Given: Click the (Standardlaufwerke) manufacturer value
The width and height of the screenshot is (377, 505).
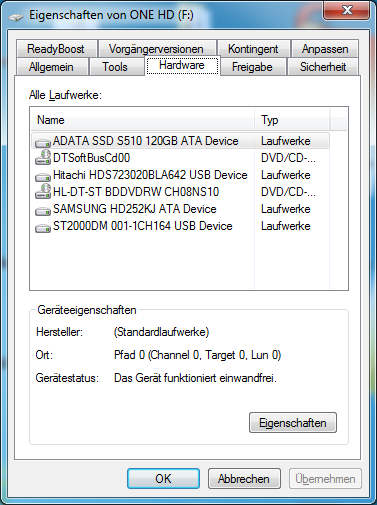Looking at the screenshot, I should [x=161, y=332].
